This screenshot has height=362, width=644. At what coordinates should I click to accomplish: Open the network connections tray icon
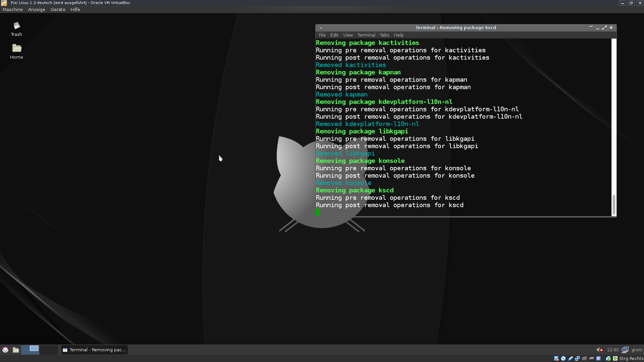point(625,350)
